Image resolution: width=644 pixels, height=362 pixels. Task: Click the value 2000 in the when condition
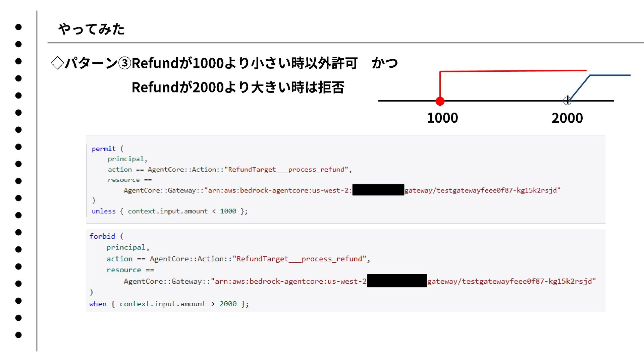(x=228, y=304)
